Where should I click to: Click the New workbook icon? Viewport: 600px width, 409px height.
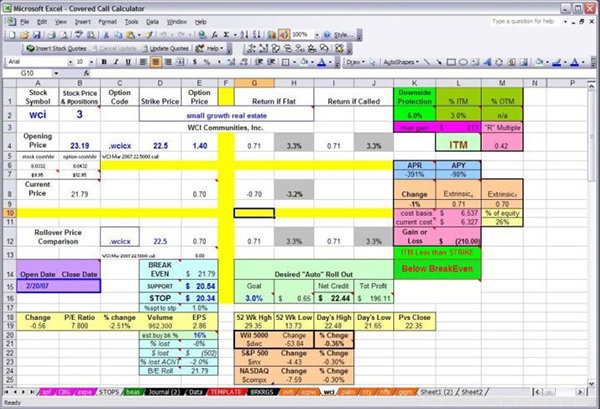[x=12, y=35]
